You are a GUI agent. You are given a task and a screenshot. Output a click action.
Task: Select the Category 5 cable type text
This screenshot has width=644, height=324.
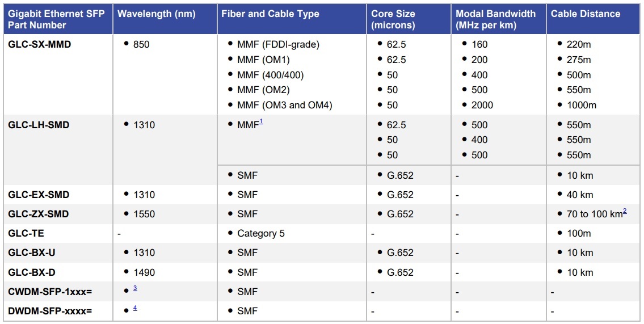point(261,233)
